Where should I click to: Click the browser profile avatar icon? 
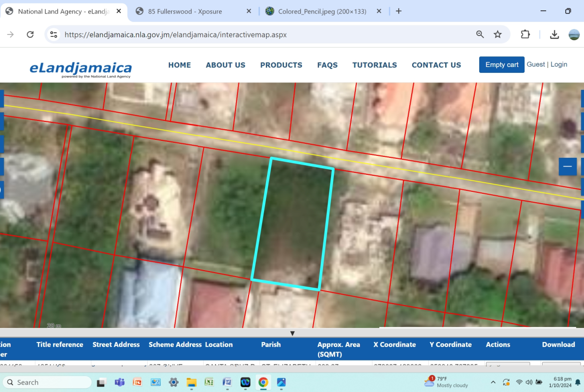(x=574, y=34)
